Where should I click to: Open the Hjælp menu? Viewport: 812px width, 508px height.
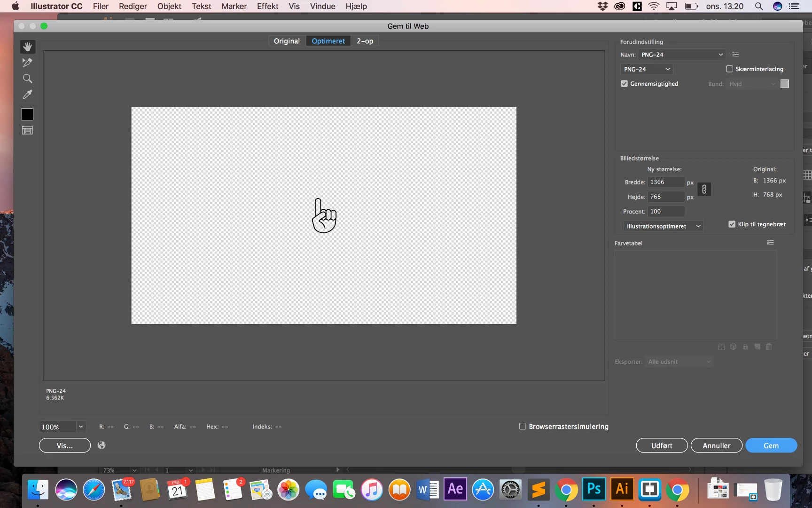356,6
